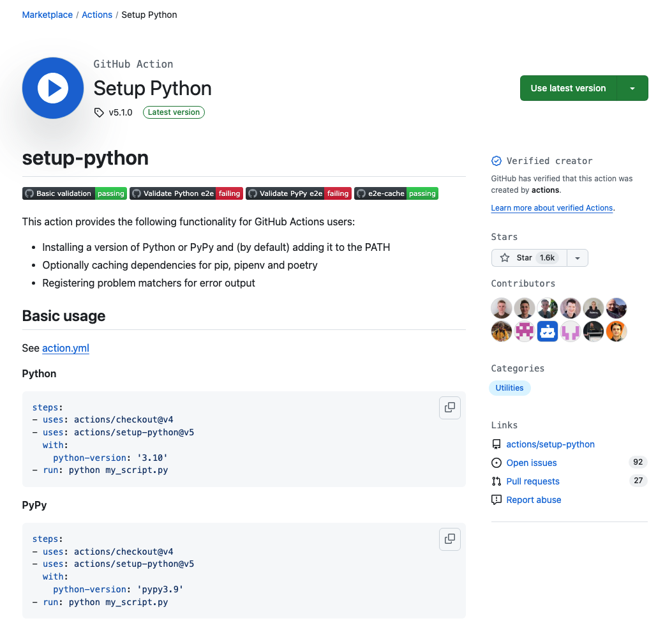
Task: Click the star icon in Star button
Action: pos(505,258)
